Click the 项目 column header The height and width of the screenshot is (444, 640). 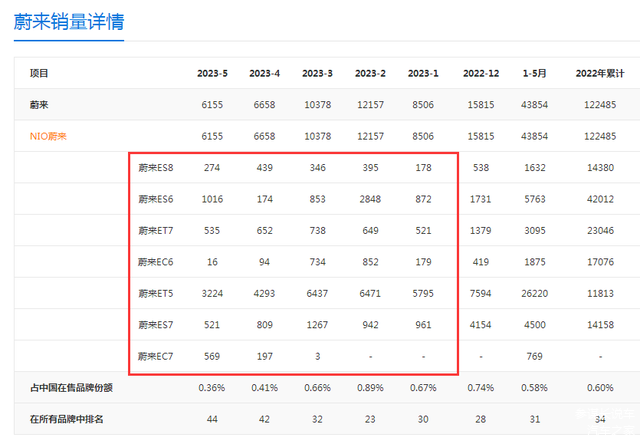pos(39,74)
